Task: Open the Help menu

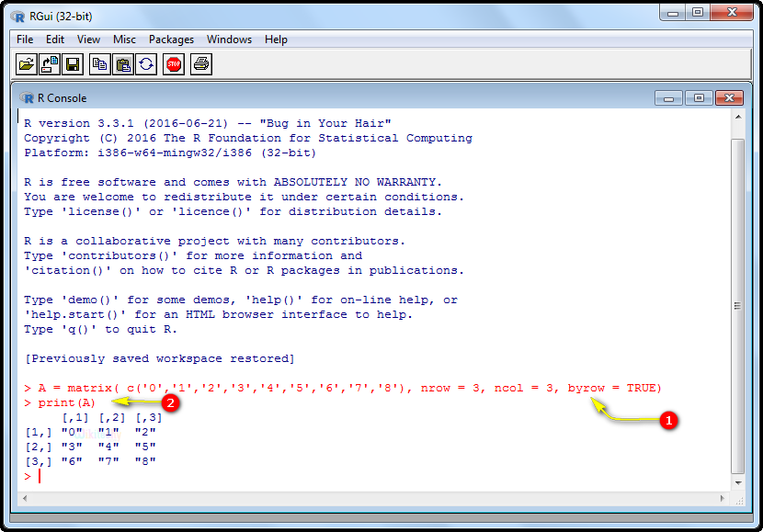Action: (x=276, y=40)
